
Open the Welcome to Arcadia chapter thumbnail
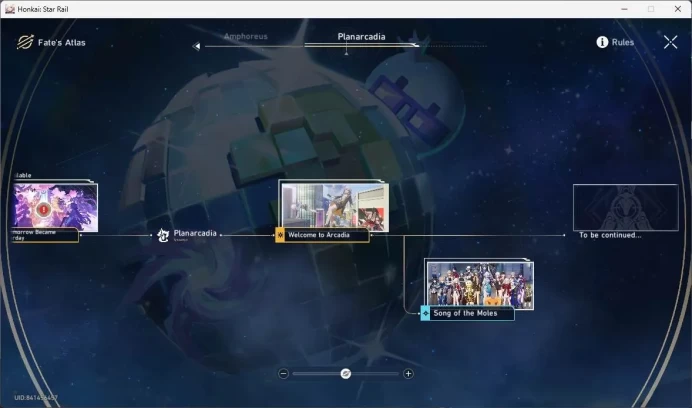pyautogui.click(x=335, y=207)
